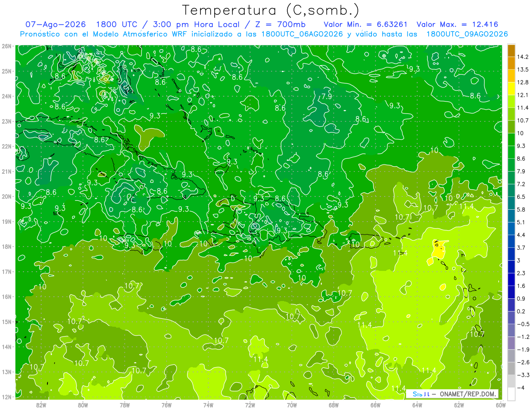Viewport: 532px width, 411px height.
Task: Click the orange color bar swatch between 13.5 and 14.2
Action: coord(511,63)
